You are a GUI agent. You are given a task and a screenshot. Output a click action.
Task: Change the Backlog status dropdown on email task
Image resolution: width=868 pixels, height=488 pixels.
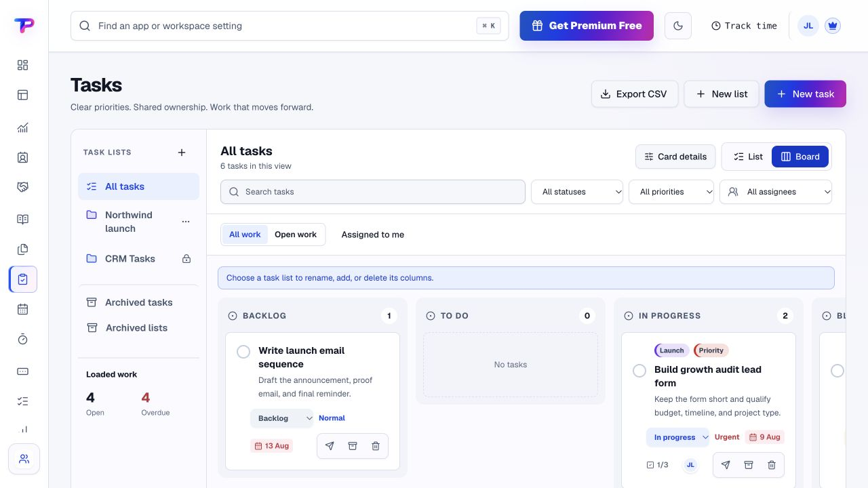point(281,418)
